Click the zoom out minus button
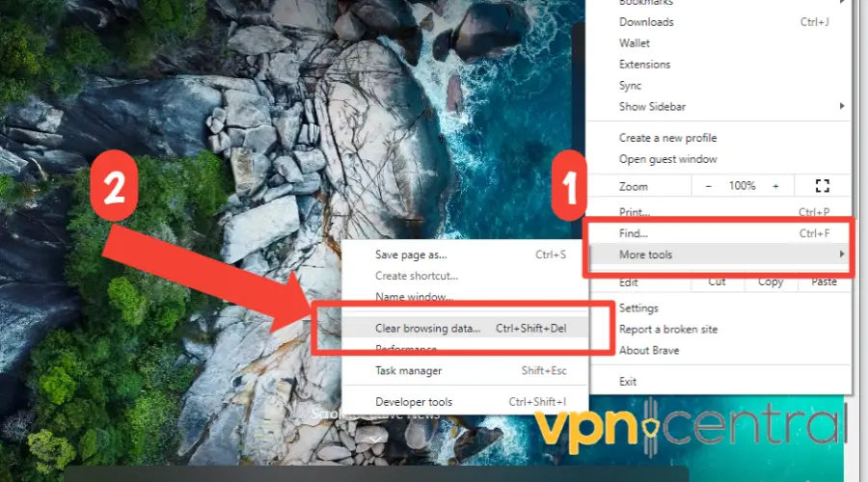The image size is (868, 482). coord(709,186)
